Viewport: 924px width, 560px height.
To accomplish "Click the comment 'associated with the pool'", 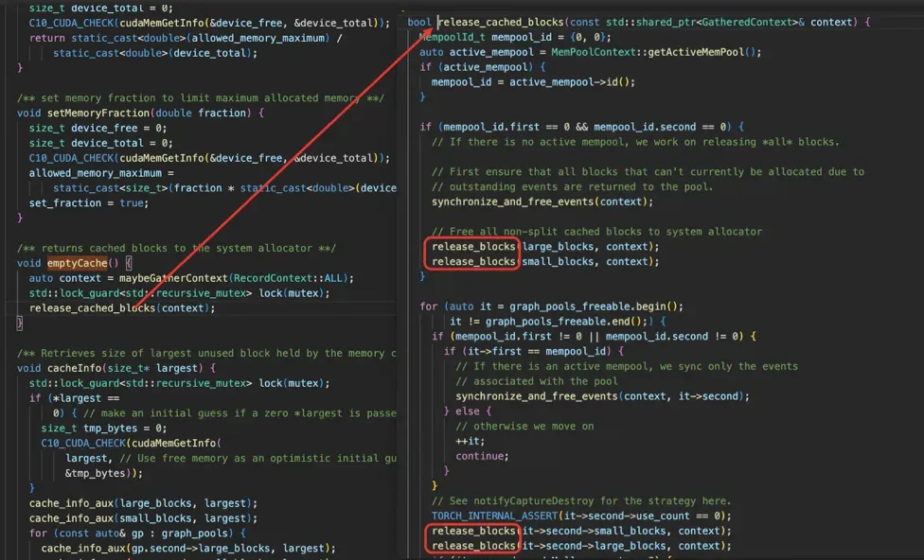I will [x=536, y=381].
